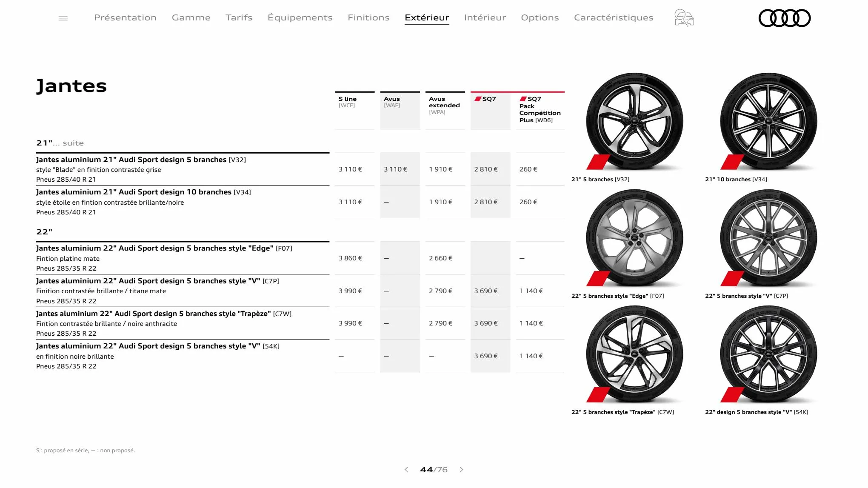Click the 22" Edge F07 wheel image

pyautogui.click(x=634, y=238)
